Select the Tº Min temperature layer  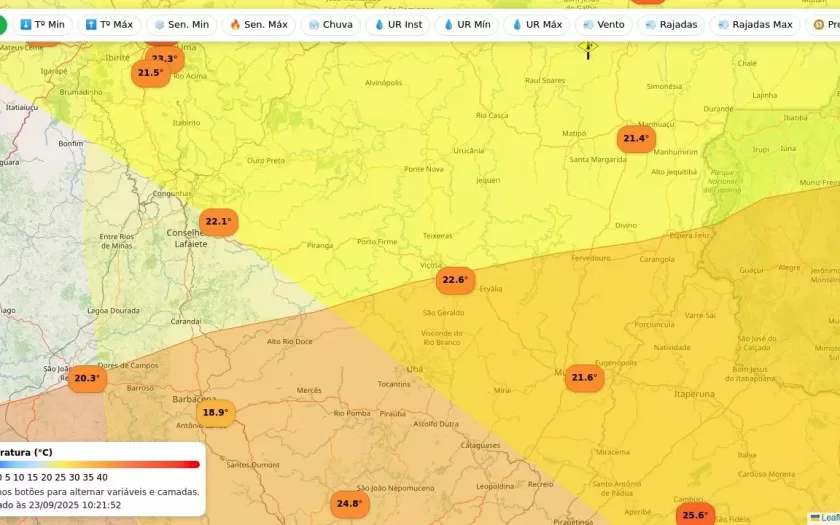point(42,25)
